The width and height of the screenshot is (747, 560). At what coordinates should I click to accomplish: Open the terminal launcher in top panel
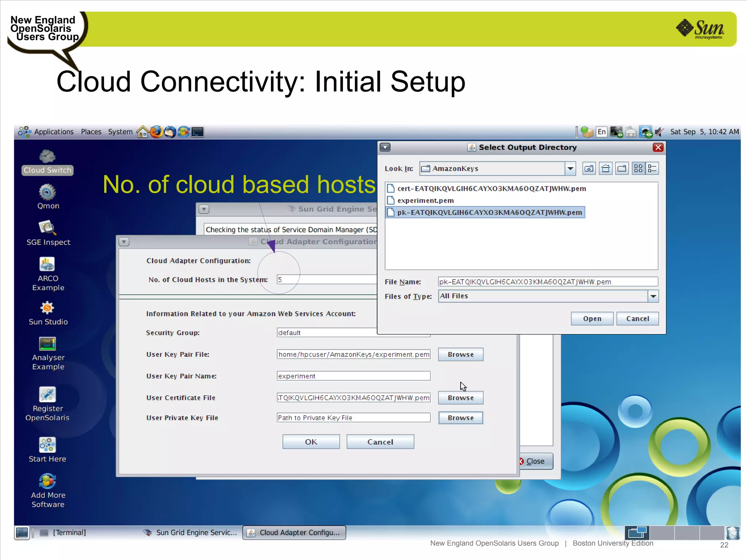(x=197, y=132)
